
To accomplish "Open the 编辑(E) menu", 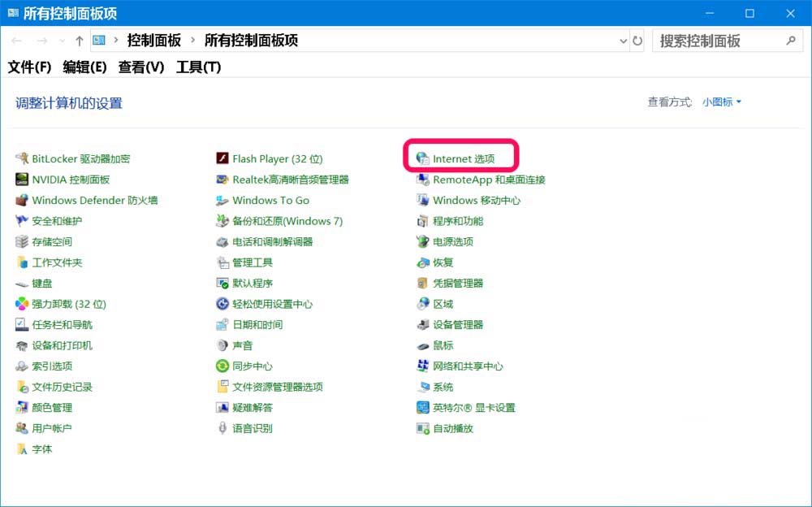I will pyautogui.click(x=84, y=67).
